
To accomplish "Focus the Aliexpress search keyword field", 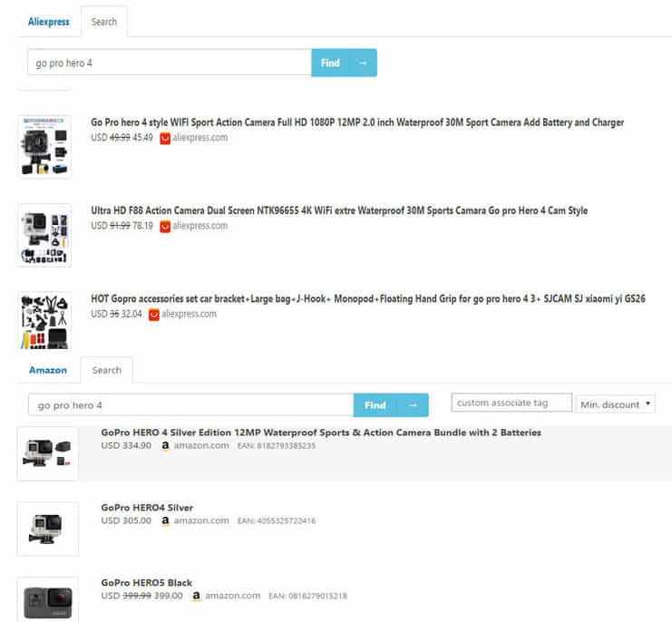I will [x=170, y=63].
